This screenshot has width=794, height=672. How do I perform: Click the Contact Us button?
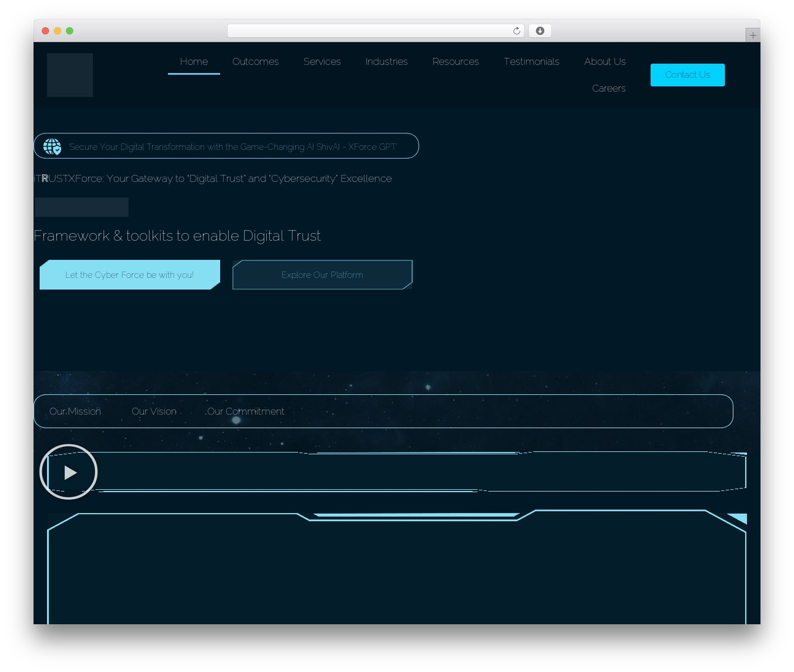[687, 75]
